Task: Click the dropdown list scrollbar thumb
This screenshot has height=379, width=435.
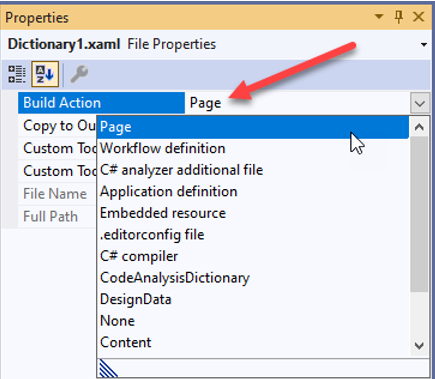Action: 419,214
